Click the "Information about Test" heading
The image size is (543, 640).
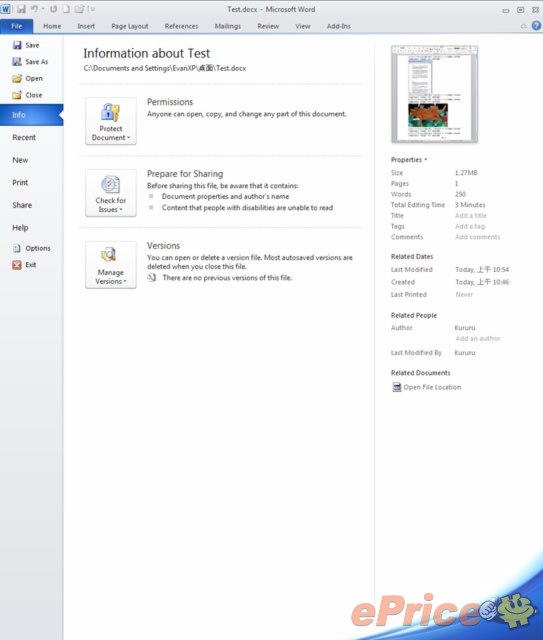point(147,53)
